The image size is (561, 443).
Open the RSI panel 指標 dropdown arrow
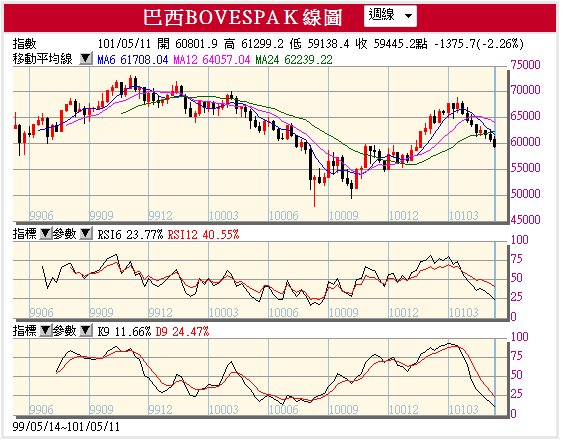(45, 234)
